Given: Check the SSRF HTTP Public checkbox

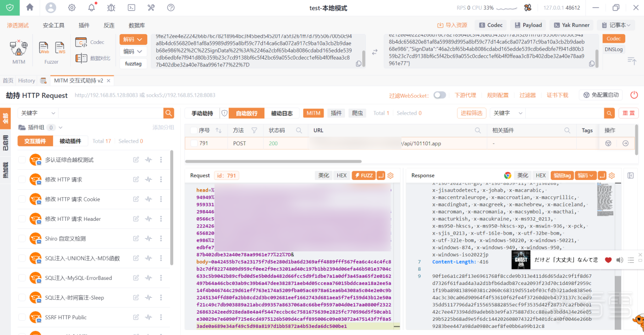Looking at the screenshot, I should click(x=21, y=317).
